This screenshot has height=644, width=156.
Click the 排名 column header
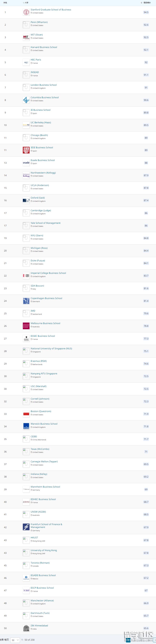tap(5, 3)
